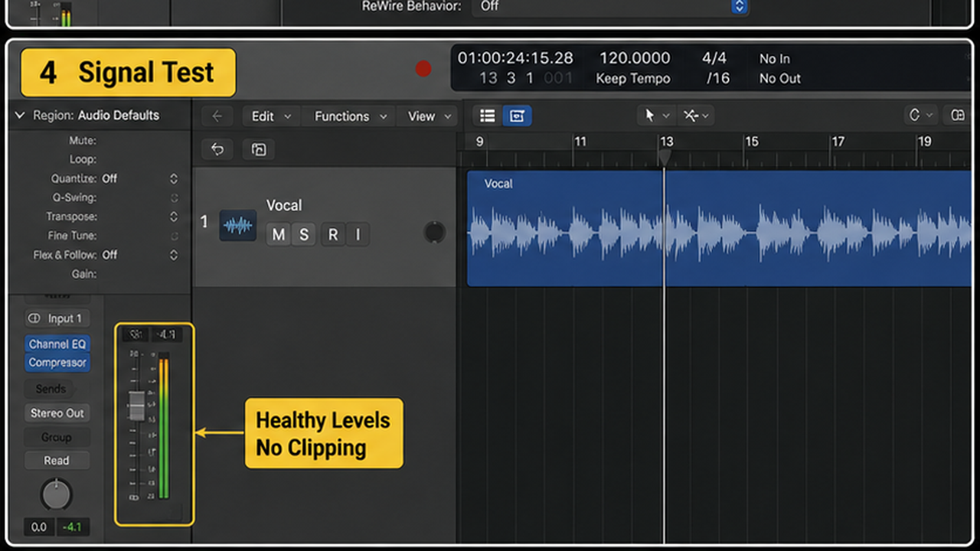Screen dimensions: 980x551
Task: Click the channel strip pan knob
Action: click(x=57, y=495)
